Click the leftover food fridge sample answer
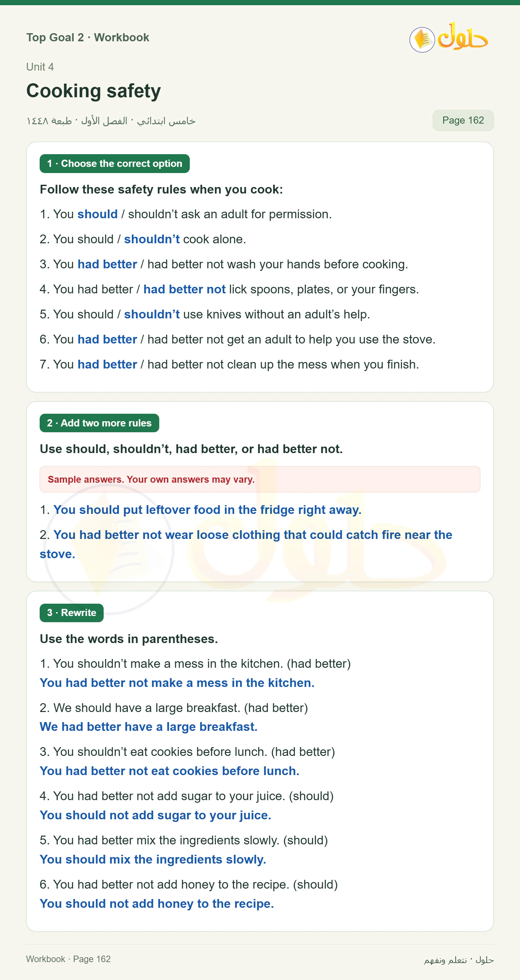The image size is (520, 980). 207,510
